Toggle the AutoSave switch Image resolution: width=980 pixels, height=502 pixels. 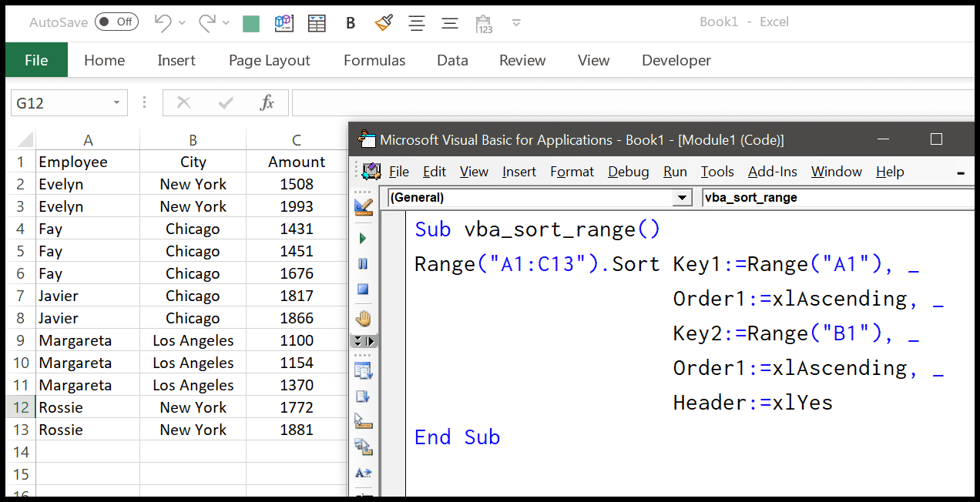[x=116, y=22]
